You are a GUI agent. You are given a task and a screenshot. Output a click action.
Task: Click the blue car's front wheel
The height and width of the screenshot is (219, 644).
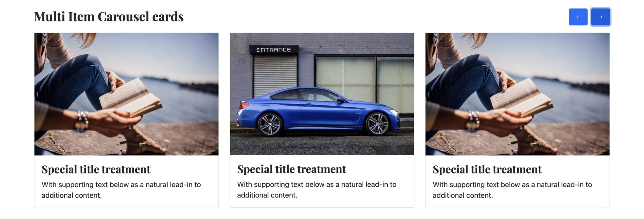click(377, 124)
